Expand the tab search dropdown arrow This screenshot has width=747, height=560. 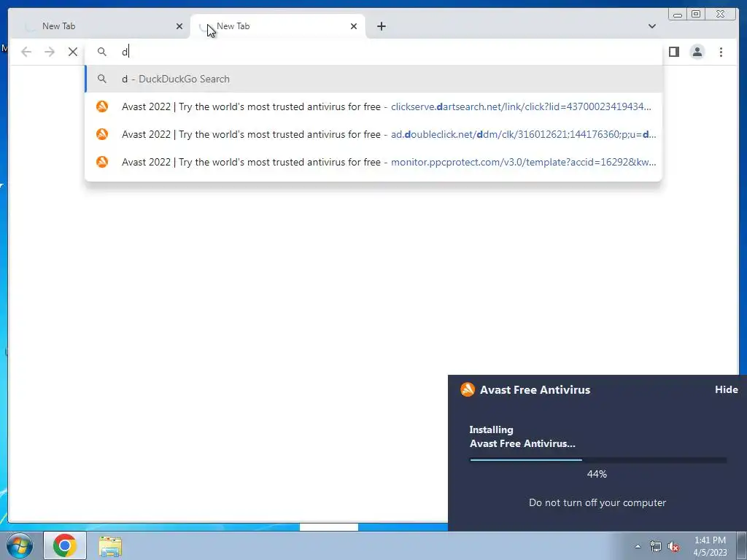click(x=651, y=26)
